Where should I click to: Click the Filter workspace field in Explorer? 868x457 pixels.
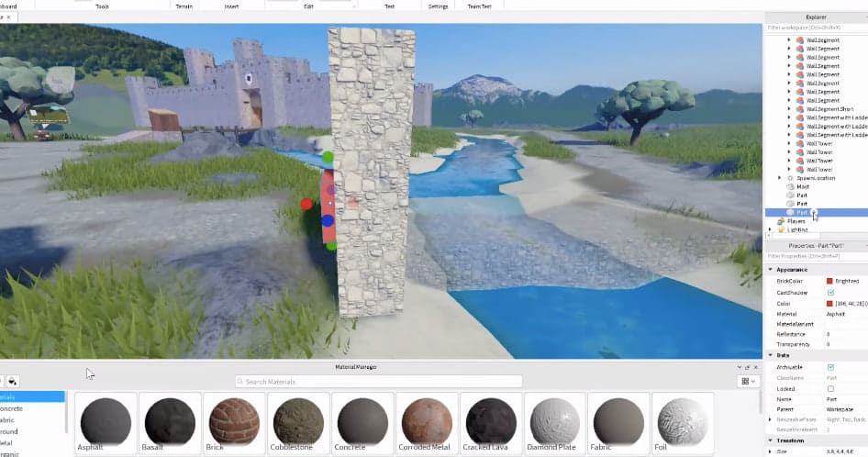click(x=816, y=28)
